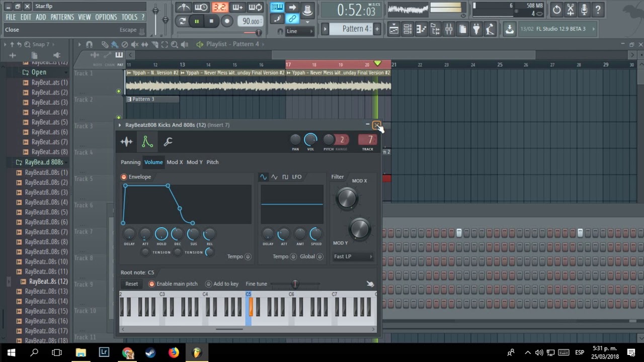Click the Filter MOD X knob
The width and height of the screenshot is (644, 362).
(347, 198)
